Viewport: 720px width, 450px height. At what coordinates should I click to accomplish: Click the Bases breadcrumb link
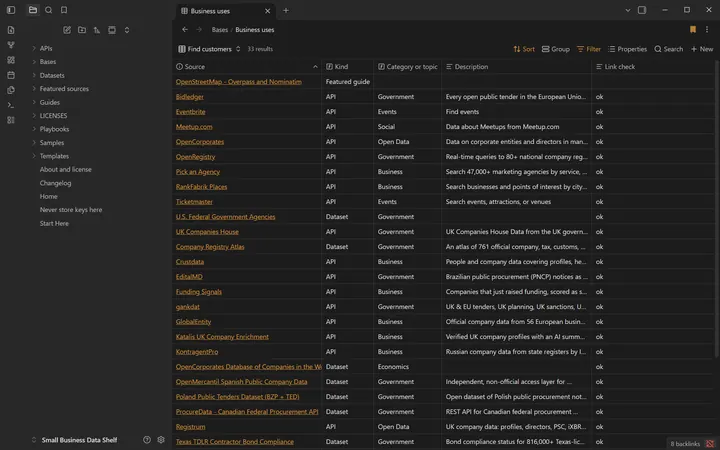pyautogui.click(x=219, y=29)
